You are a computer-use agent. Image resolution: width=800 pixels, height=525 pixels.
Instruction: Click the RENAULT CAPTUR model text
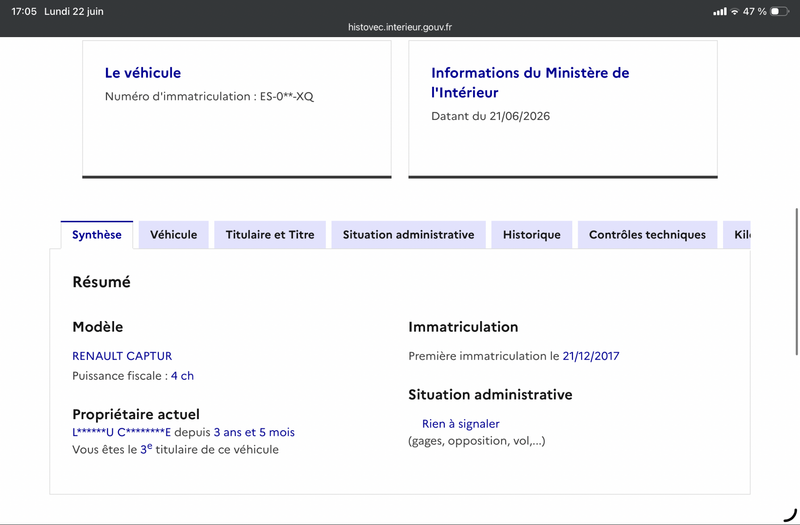pyautogui.click(x=122, y=356)
